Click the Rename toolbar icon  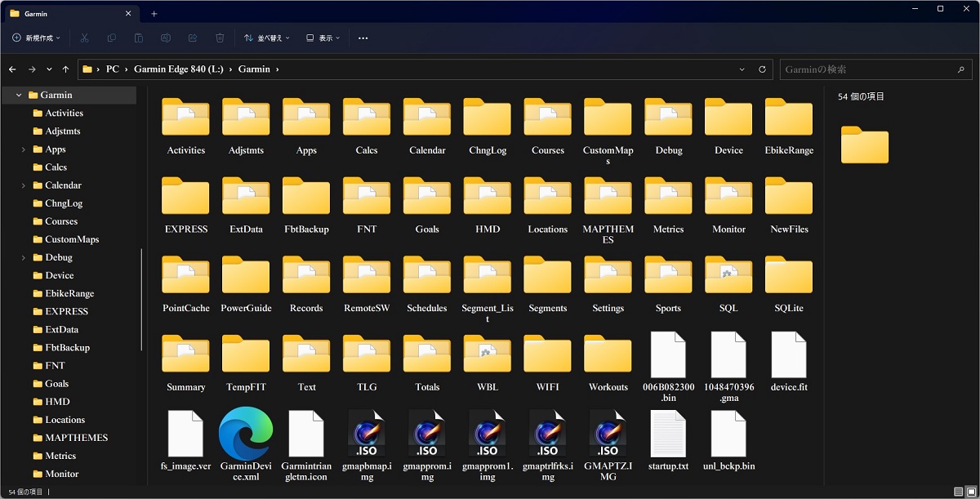[x=166, y=38]
